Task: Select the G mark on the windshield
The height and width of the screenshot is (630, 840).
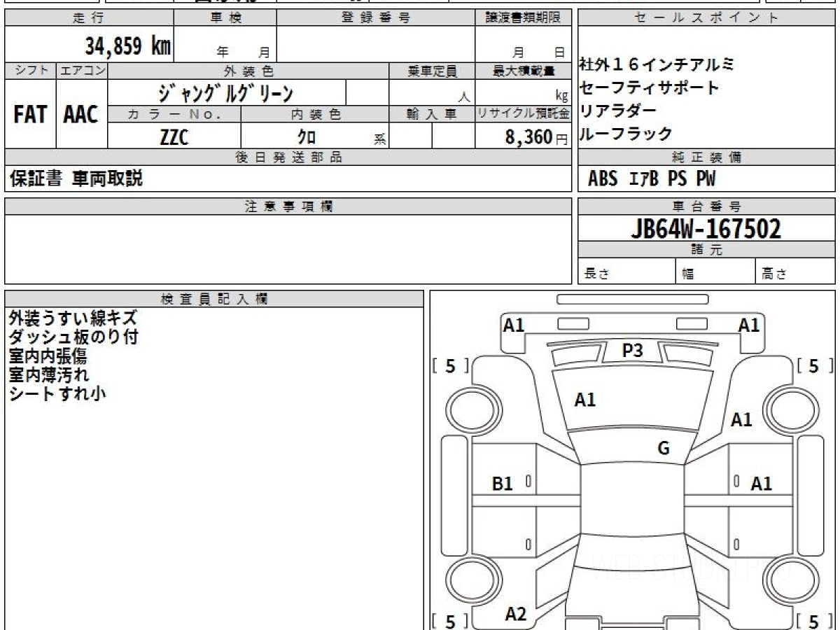Action: 664,449
